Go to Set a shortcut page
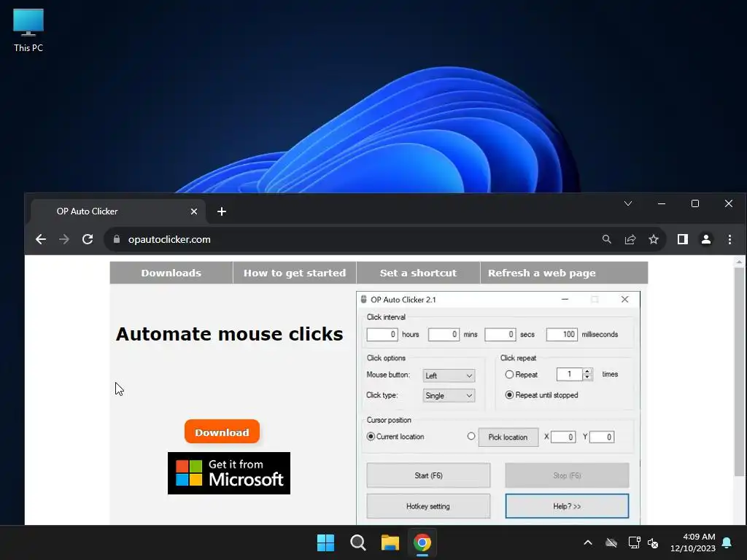Screen dimensions: 747x560 (x=418, y=273)
